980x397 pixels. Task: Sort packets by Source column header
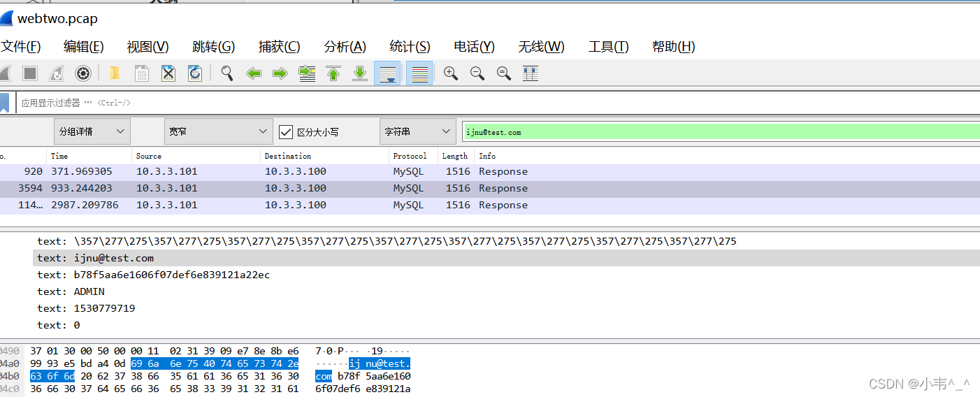(196, 156)
